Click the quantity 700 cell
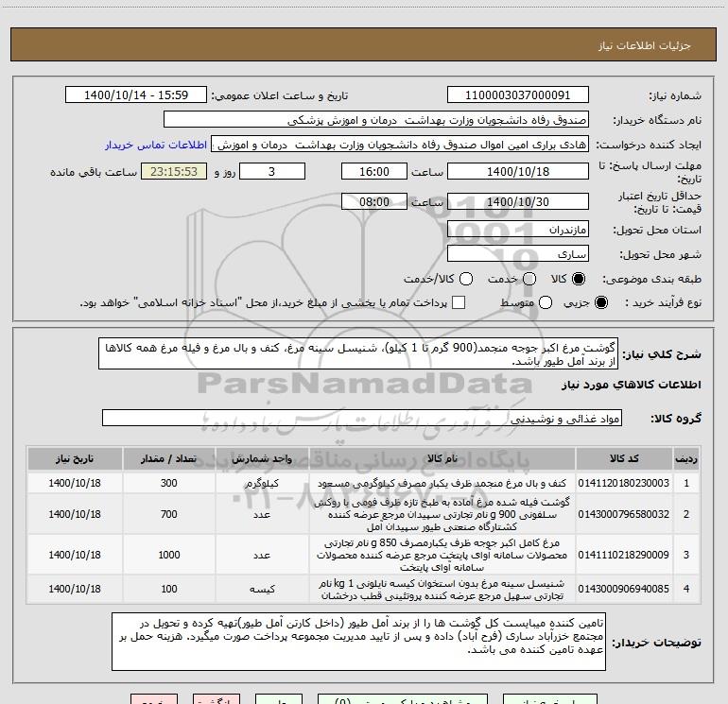 pyautogui.click(x=169, y=514)
